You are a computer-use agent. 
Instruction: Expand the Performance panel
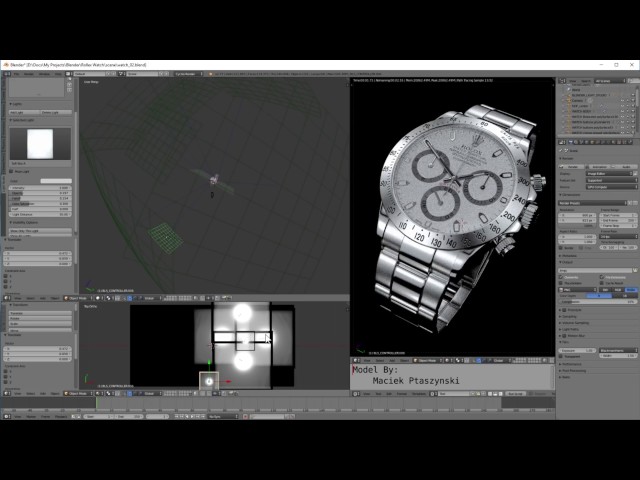tap(571, 364)
